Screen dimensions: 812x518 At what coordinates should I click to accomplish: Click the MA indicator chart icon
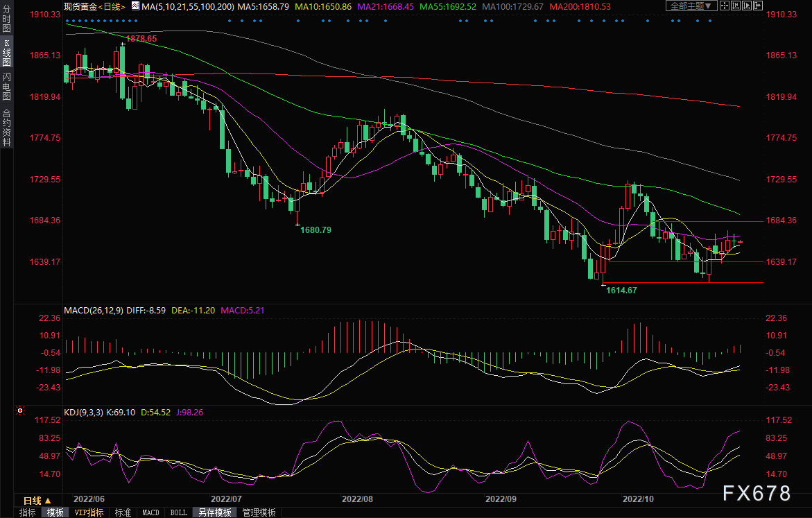135,6
